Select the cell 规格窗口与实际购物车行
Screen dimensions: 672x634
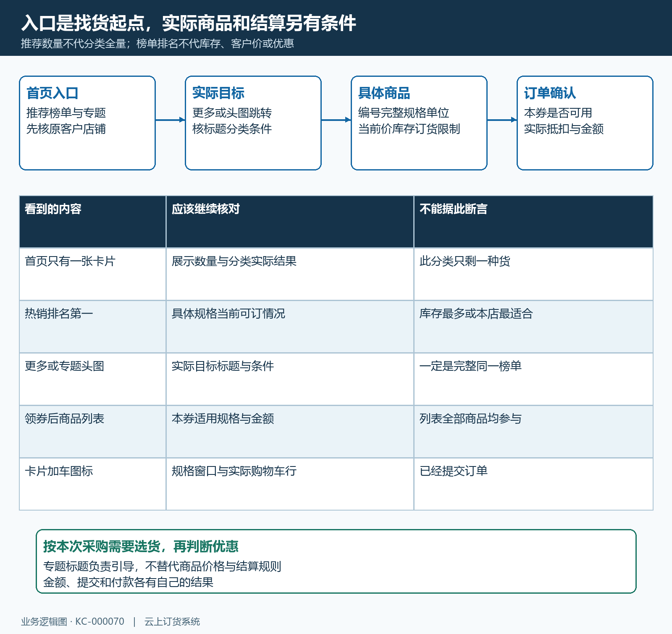point(290,484)
